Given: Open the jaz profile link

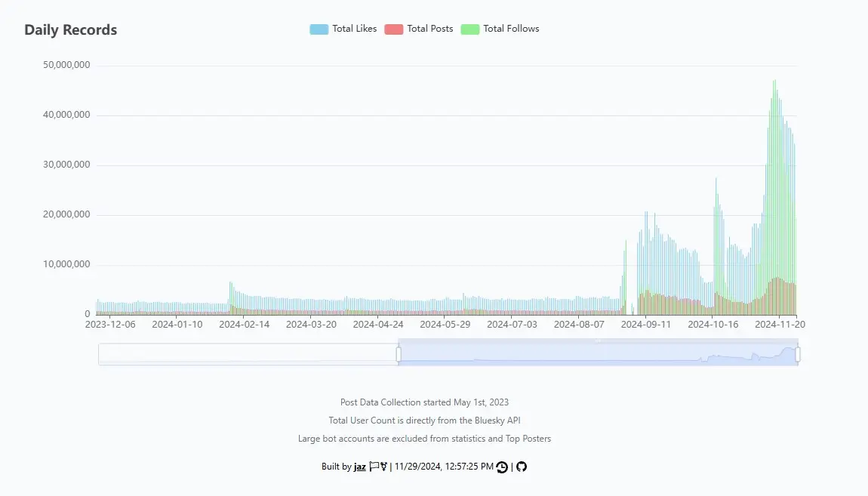Looking at the screenshot, I should coord(360,467).
